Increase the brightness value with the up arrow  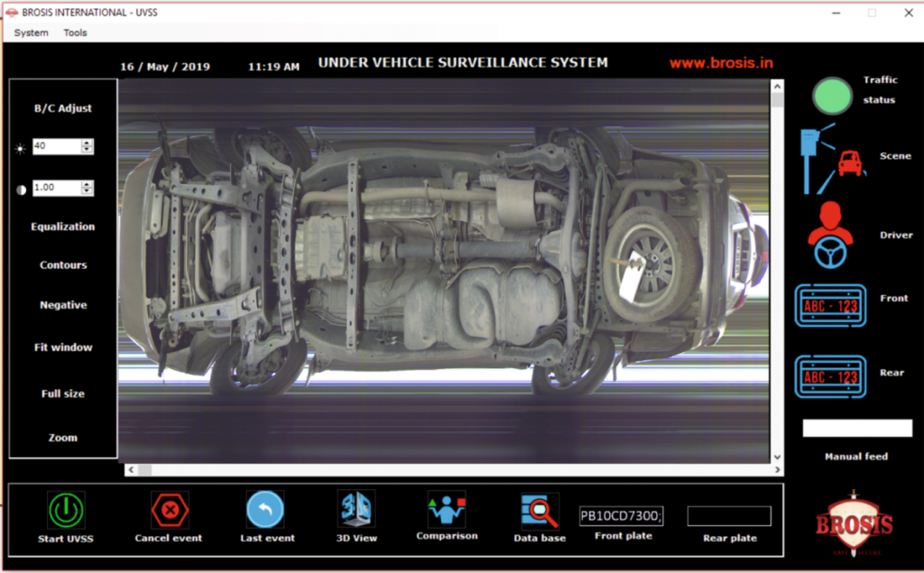click(87, 142)
